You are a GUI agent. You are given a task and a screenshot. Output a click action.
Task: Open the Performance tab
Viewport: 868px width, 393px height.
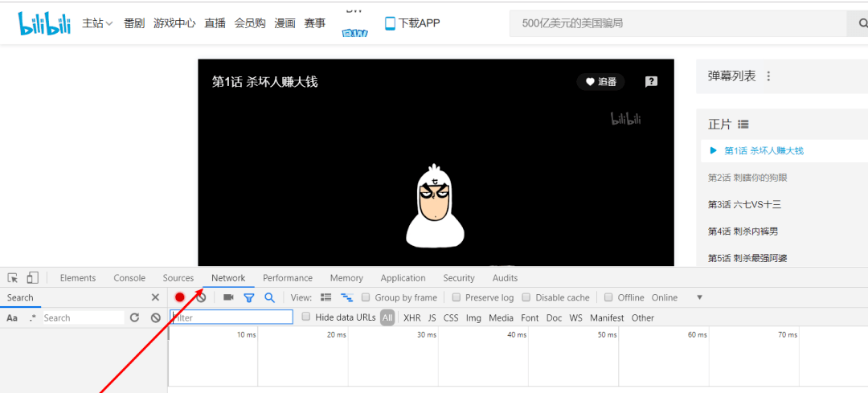click(288, 278)
